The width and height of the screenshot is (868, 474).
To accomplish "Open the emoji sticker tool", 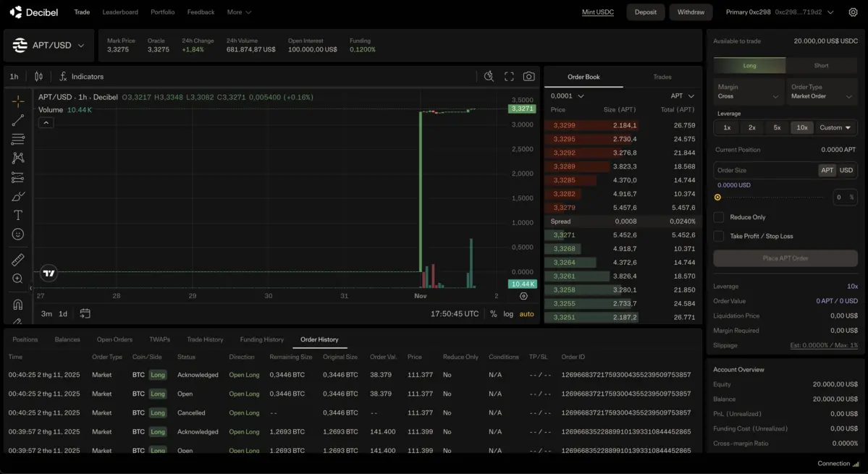I will pyautogui.click(x=18, y=234).
